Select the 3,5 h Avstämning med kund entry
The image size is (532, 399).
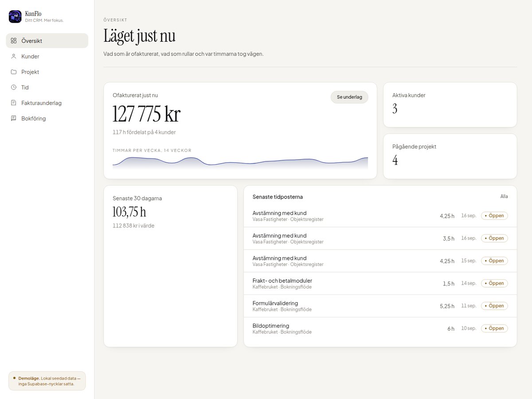[x=380, y=239]
